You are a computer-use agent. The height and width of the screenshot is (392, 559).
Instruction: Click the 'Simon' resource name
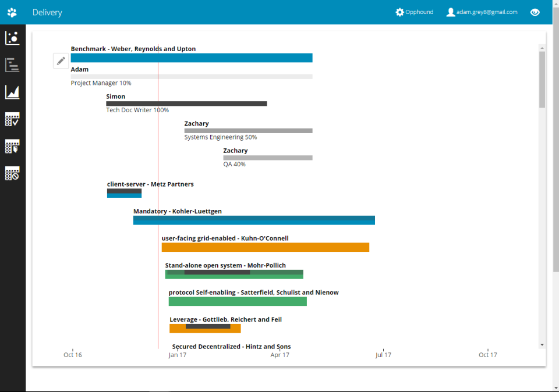pos(115,97)
